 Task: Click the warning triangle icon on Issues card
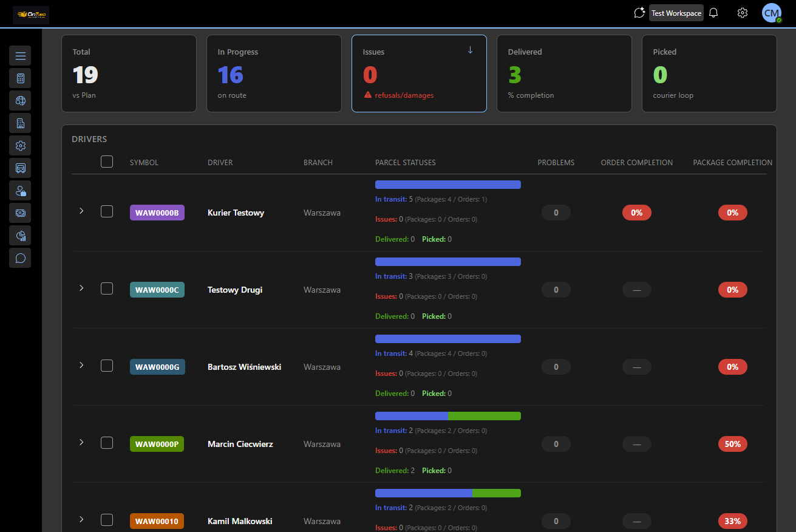click(367, 95)
